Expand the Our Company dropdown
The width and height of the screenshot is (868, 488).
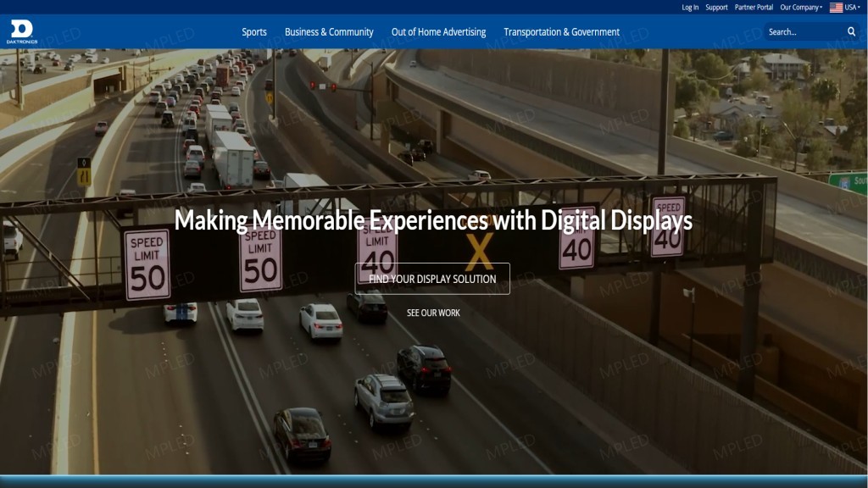(x=800, y=8)
